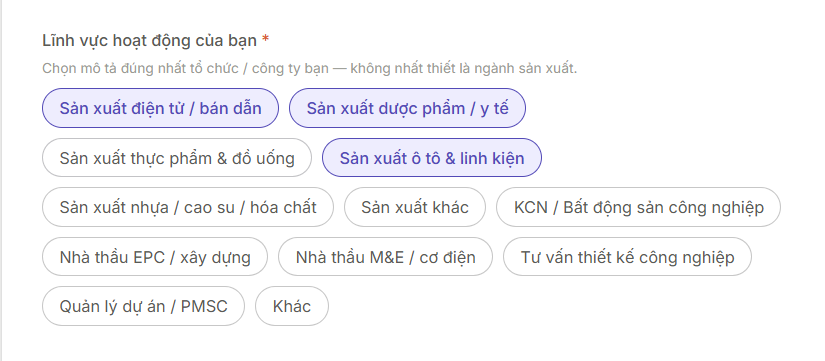Select the standalone 'Khác' chip
The height and width of the screenshot is (361, 825).
291,306
